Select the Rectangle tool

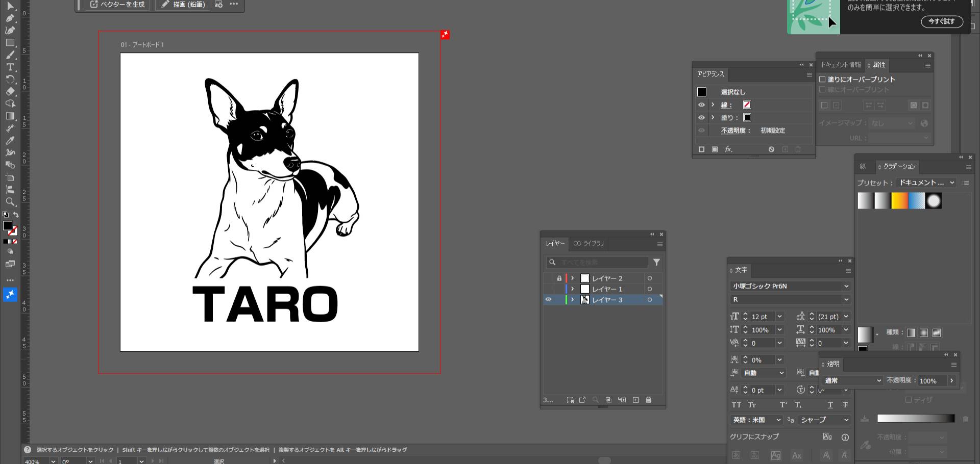click(10, 43)
